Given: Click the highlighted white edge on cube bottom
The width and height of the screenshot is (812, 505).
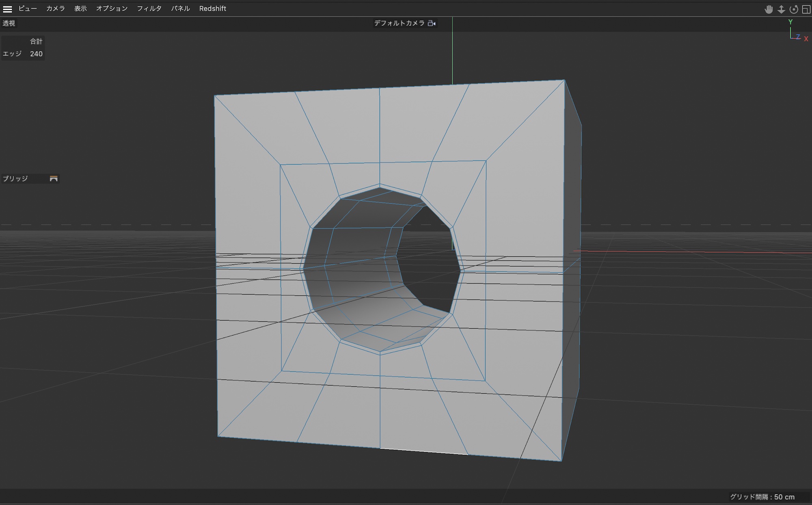Looking at the screenshot, I should point(424,451).
